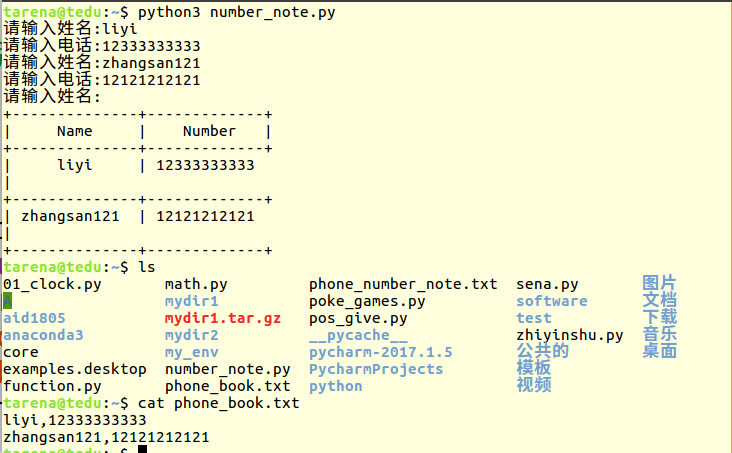Viewport: 732px width, 453px height.
Task: Click the 视频 directory name
Action: point(534,385)
